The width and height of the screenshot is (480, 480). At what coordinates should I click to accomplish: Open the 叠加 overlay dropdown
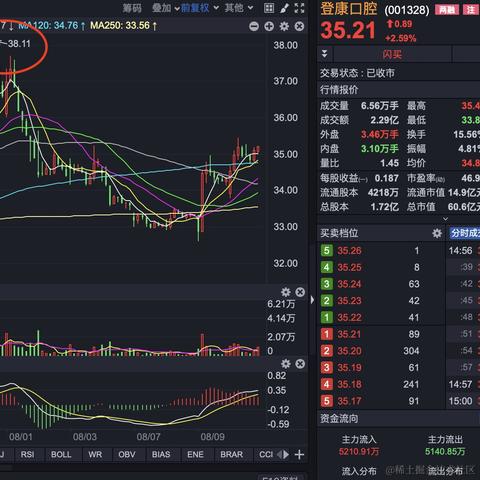tap(166, 8)
